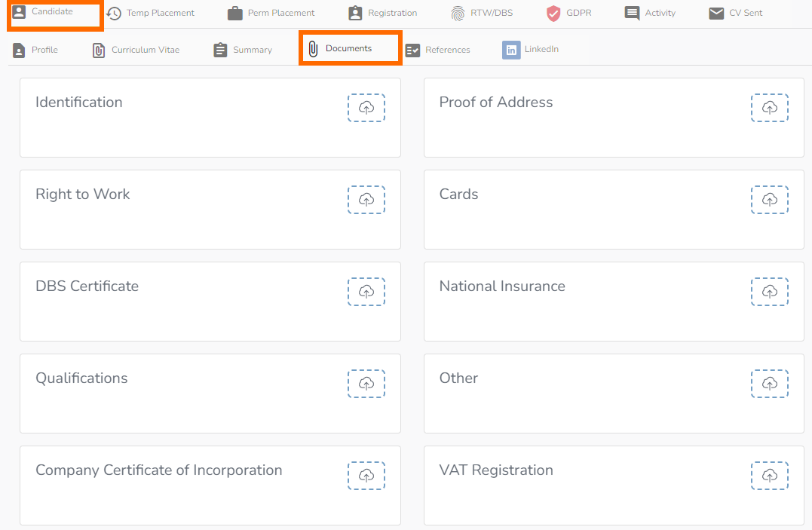Click the Right to Work upload icon
This screenshot has height=530, width=812.
point(366,200)
